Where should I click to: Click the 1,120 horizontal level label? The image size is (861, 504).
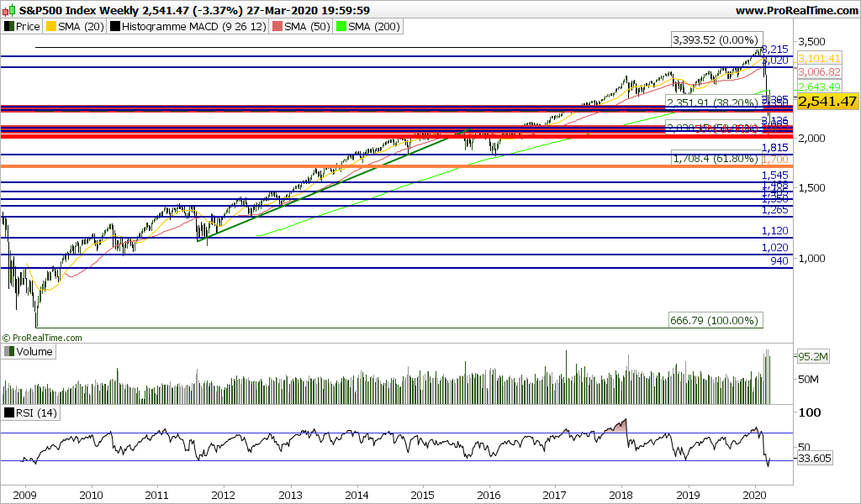(x=775, y=231)
